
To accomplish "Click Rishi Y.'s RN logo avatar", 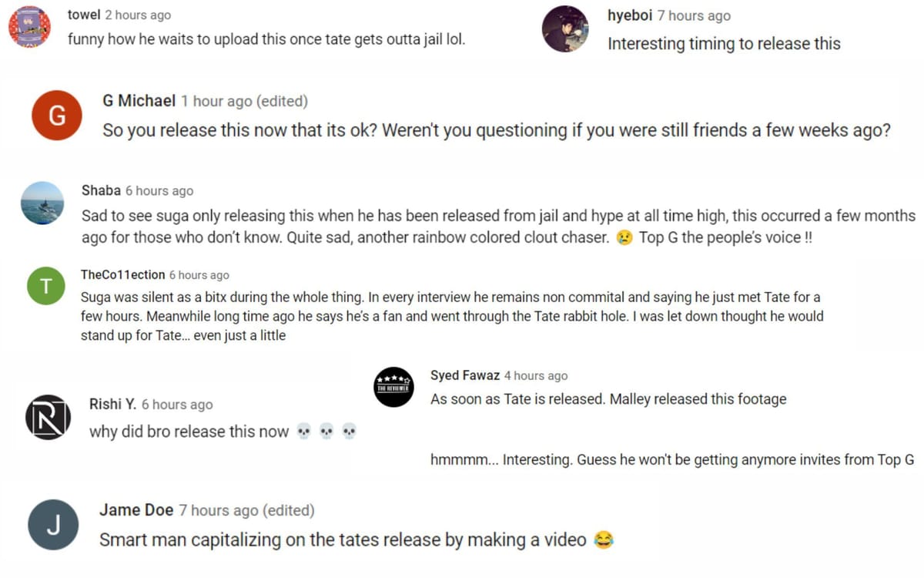I will [48, 417].
